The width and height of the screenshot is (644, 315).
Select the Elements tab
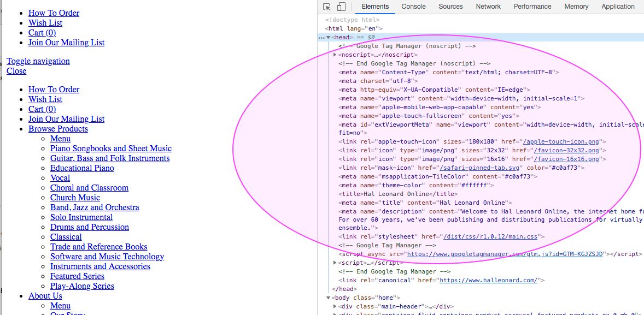coord(375,7)
